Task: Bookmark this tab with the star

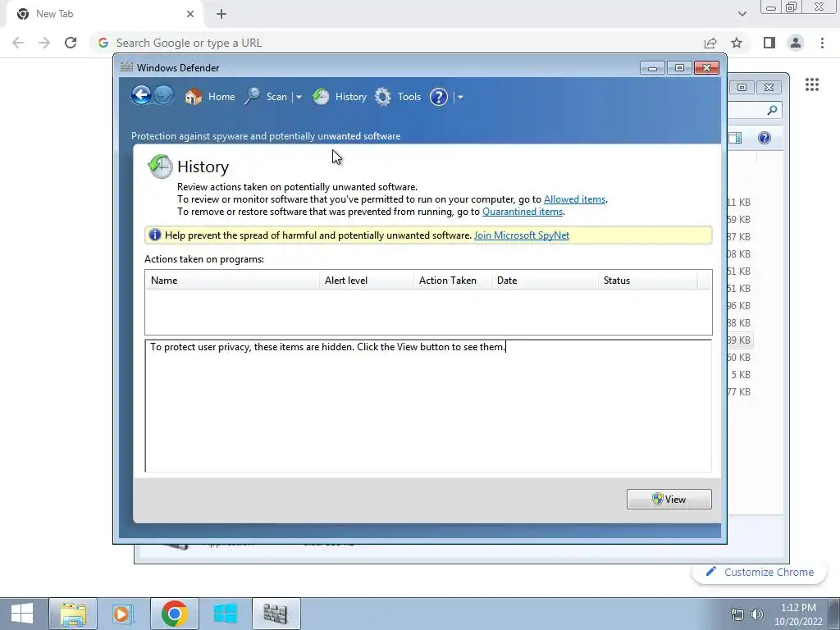Action: click(737, 43)
